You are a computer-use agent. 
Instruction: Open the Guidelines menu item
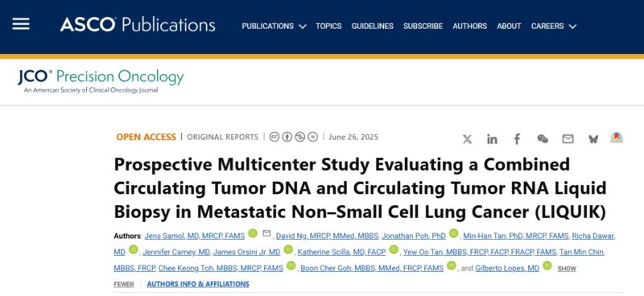pos(373,27)
